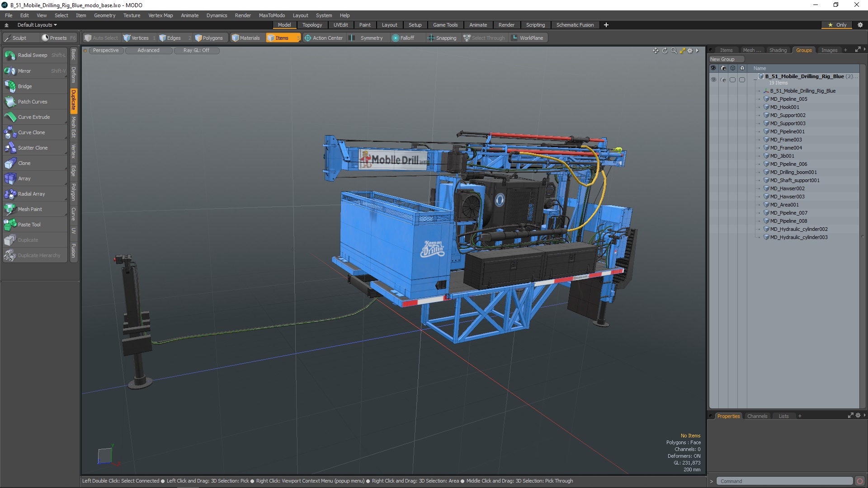Open the Action Center dropdown
The image size is (868, 488).
[324, 38]
